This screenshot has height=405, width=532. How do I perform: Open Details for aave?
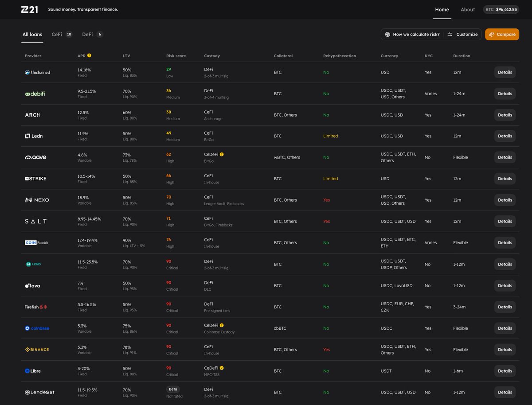(505, 157)
